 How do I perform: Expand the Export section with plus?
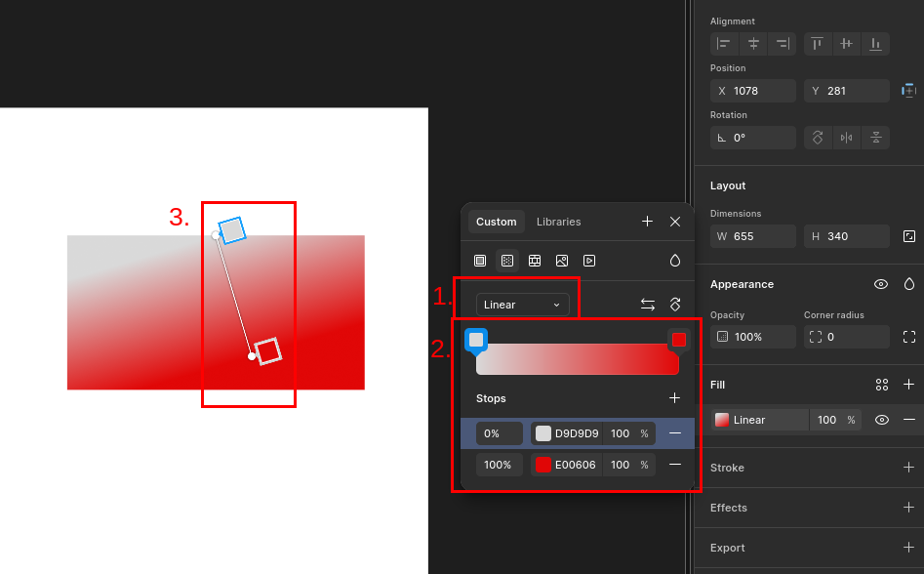[909, 548]
